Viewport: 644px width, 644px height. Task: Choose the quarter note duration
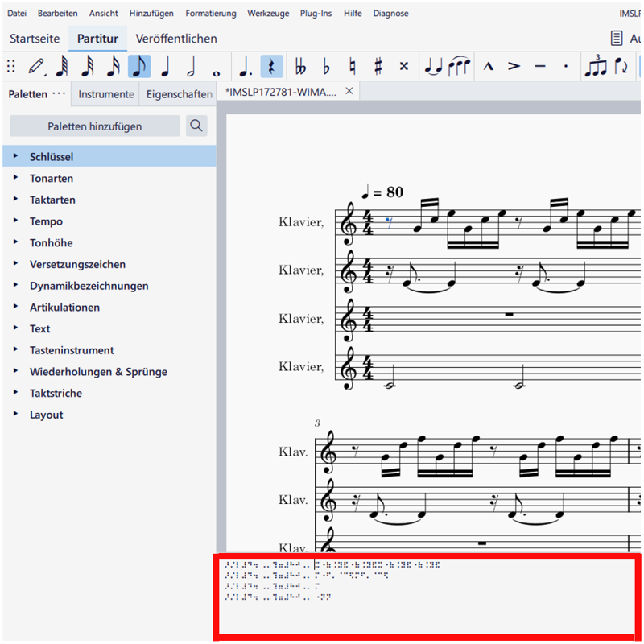coord(166,66)
